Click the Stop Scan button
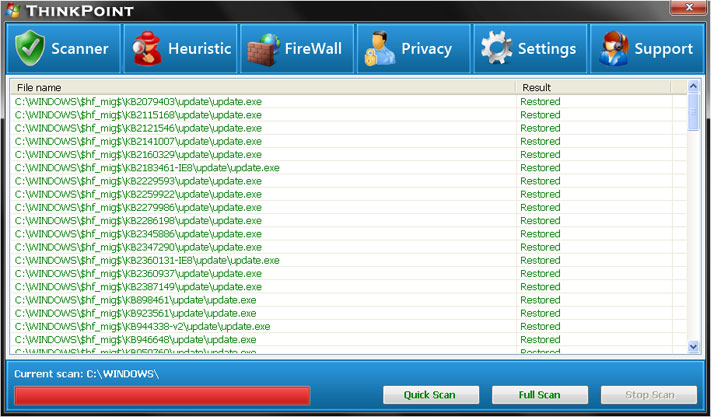This screenshot has width=711, height=417. point(648,395)
